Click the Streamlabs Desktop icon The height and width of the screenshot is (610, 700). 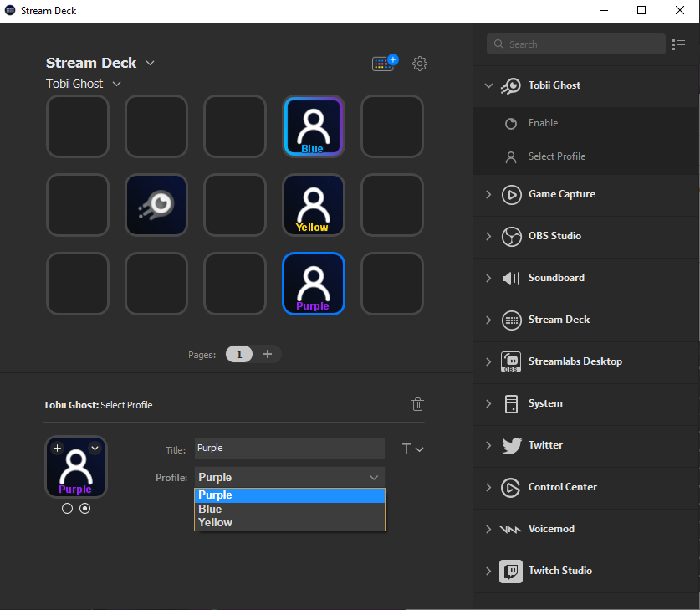pyautogui.click(x=511, y=361)
